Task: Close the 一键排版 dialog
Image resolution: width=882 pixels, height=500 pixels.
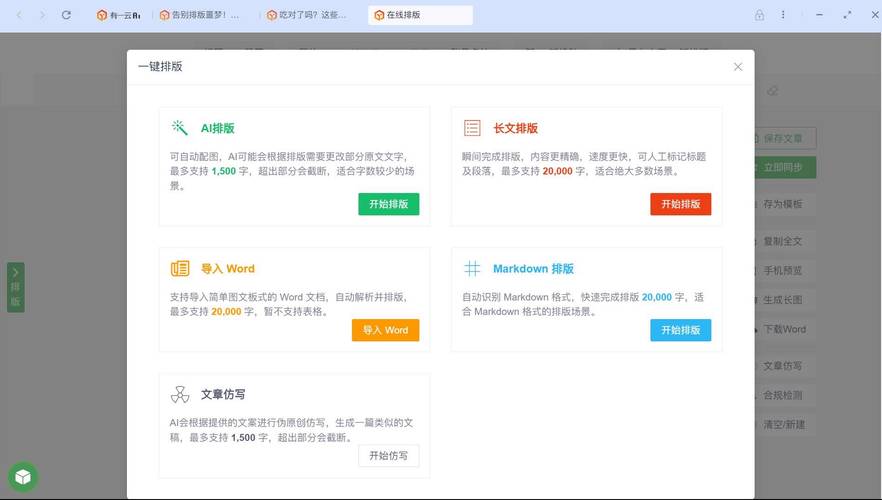Action: click(738, 67)
